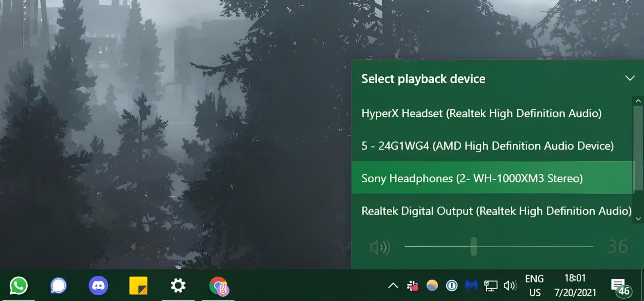Click the volume speaker tray icon
Image resolution: width=644 pixels, height=301 pixels.
point(510,286)
